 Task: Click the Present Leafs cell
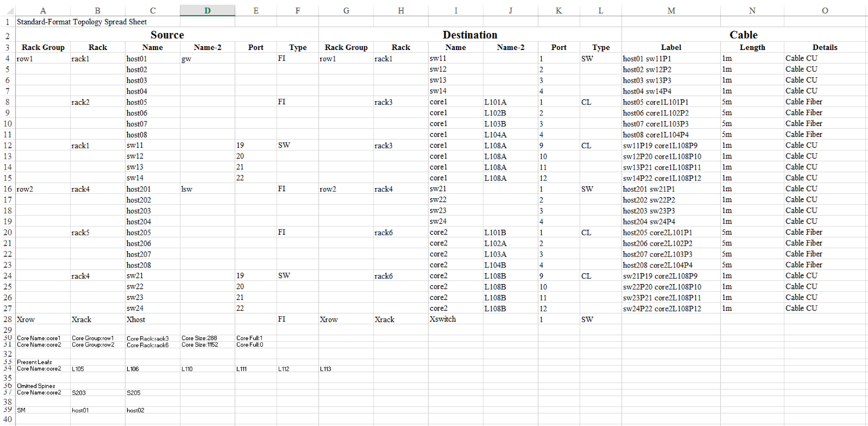pos(34,362)
